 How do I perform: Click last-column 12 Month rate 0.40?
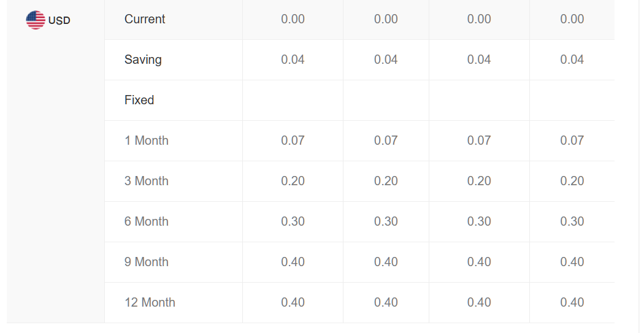(x=572, y=302)
